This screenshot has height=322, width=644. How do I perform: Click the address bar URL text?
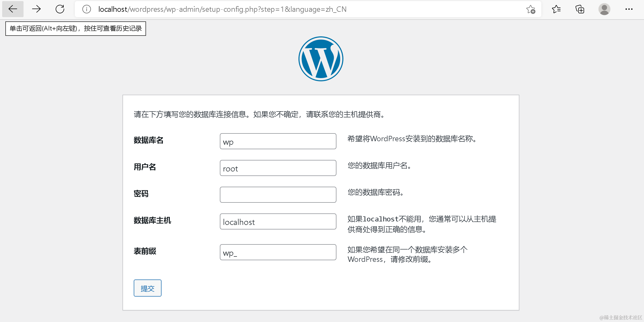[222, 9]
